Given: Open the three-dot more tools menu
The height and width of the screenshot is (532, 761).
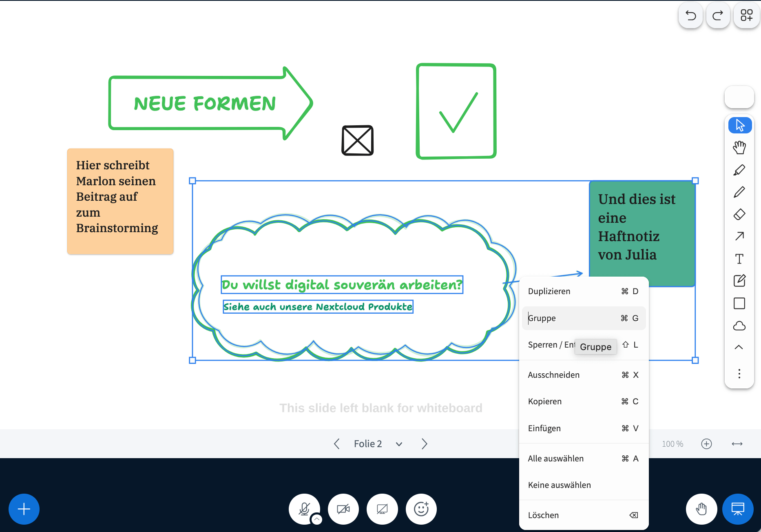Looking at the screenshot, I should [x=739, y=374].
